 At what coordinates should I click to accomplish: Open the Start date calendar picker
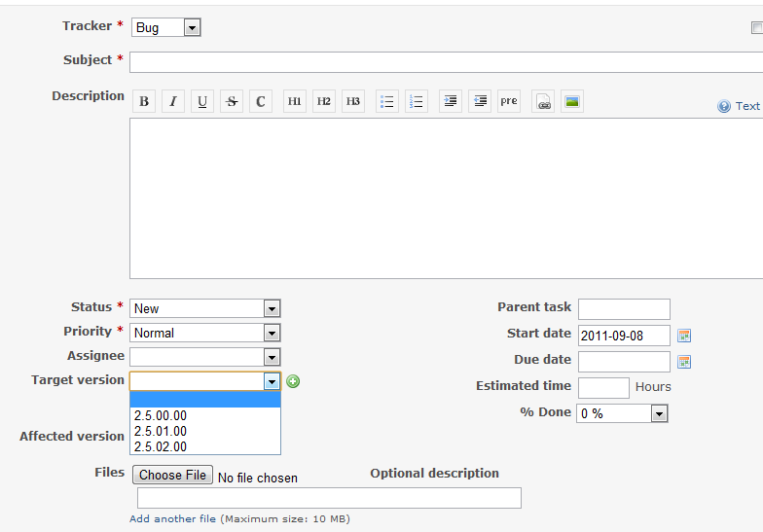[x=684, y=336]
